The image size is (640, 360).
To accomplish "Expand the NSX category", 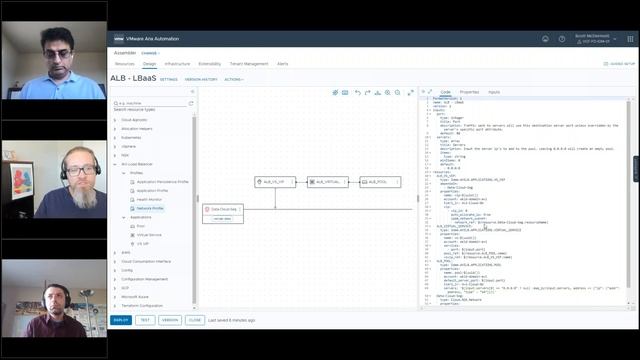I will click(115, 156).
